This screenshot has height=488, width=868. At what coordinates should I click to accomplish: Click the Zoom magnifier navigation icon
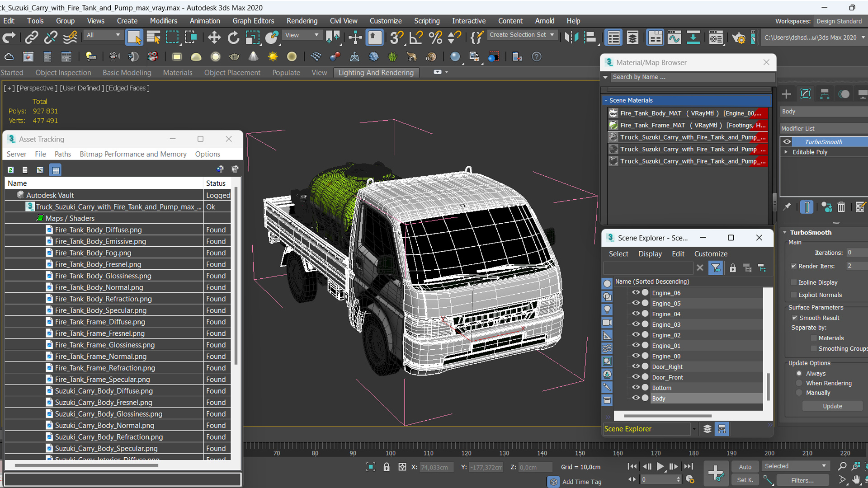(x=842, y=466)
